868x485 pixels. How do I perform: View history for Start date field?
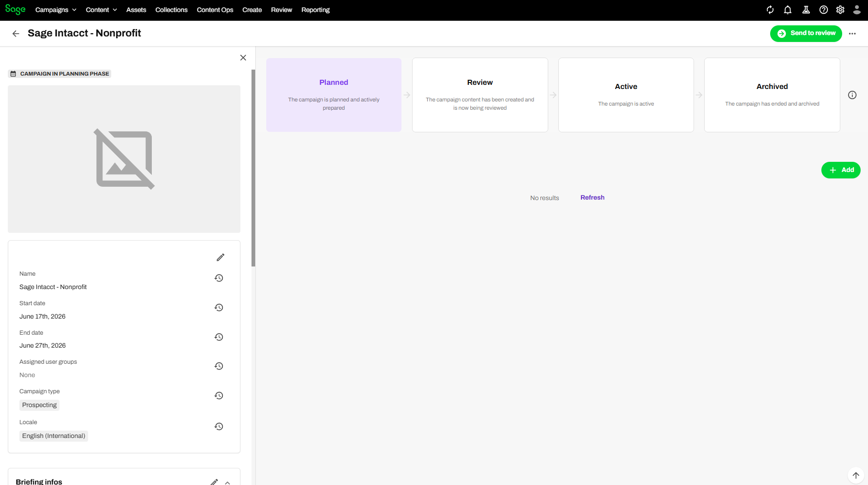[219, 308]
